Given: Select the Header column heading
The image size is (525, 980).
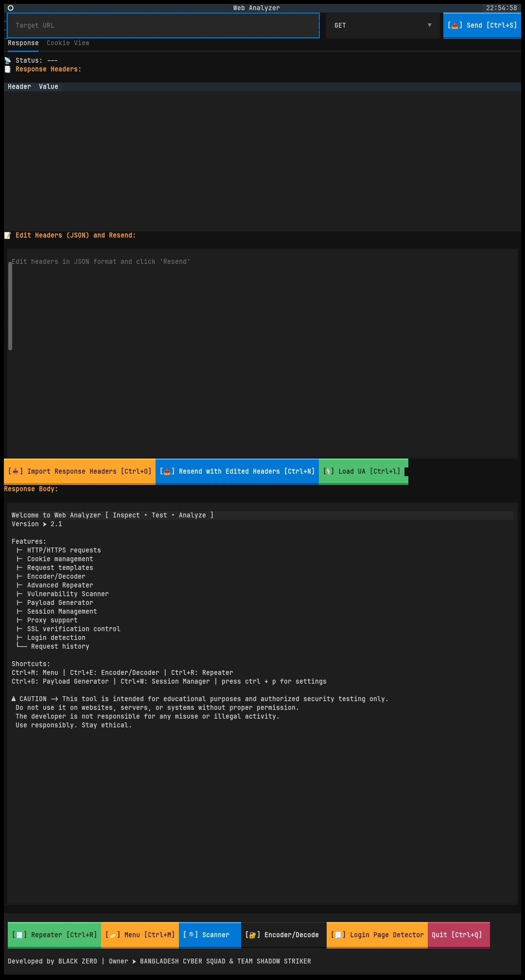Looking at the screenshot, I should point(19,86).
